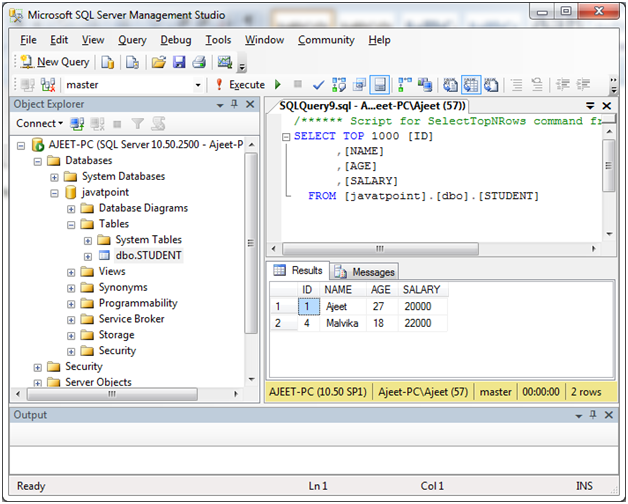The width and height of the screenshot is (628, 504).
Task: Open the Connect dropdown in Object Explorer
Action: click(x=39, y=123)
